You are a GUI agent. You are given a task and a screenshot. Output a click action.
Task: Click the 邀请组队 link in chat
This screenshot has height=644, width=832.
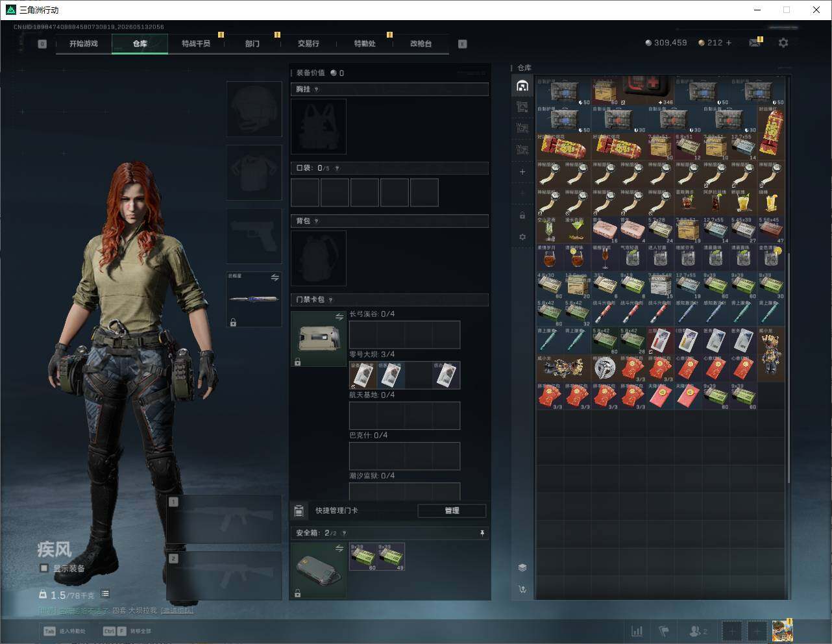177,610
